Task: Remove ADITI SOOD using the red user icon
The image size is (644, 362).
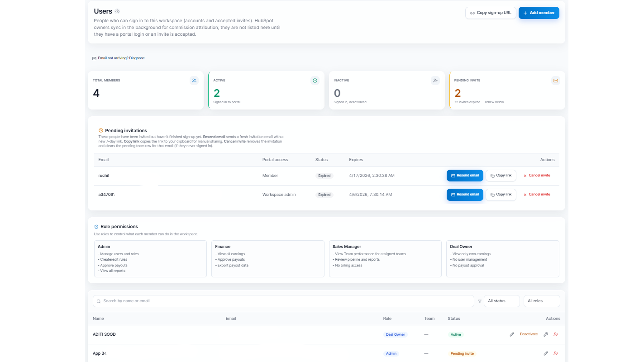Action: click(x=556, y=334)
